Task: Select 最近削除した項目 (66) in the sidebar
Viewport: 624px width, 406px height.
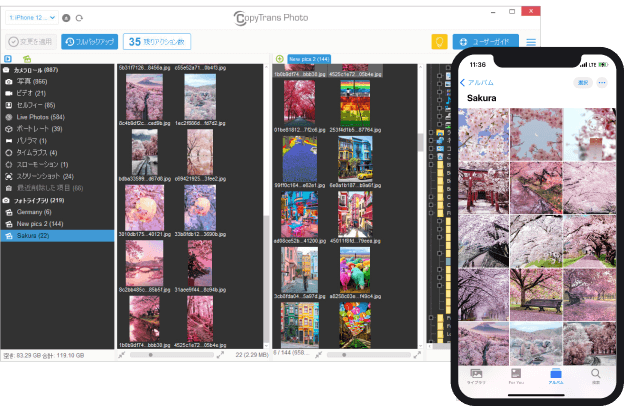Action: point(57,188)
